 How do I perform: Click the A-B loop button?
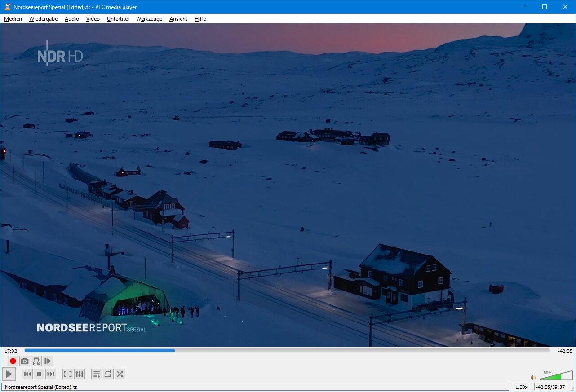click(x=36, y=361)
